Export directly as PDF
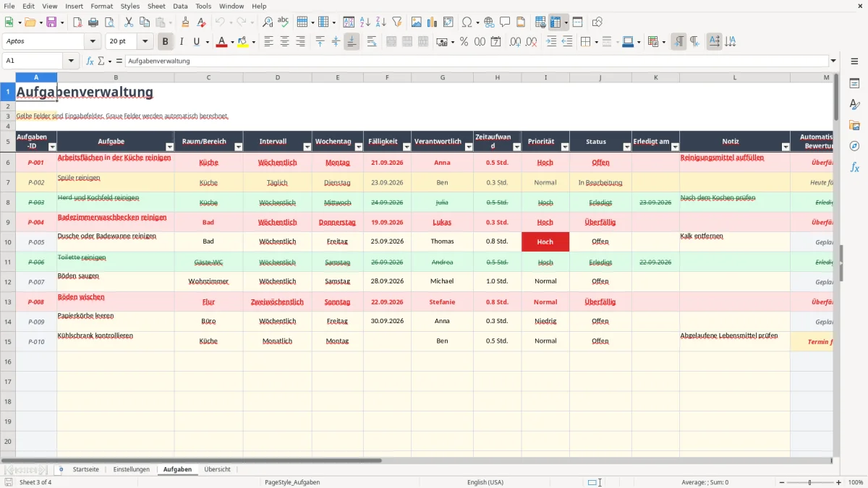This screenshot has width=868, height=488. click(77, 22)
